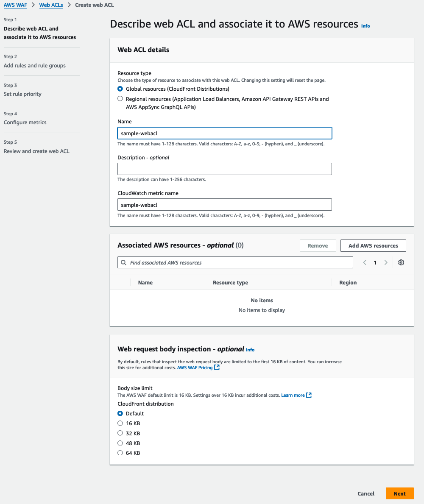424x504 pixels.
Task: Navigate to AWS WAF breadcrumb link
Action: [x=15, y=5]
